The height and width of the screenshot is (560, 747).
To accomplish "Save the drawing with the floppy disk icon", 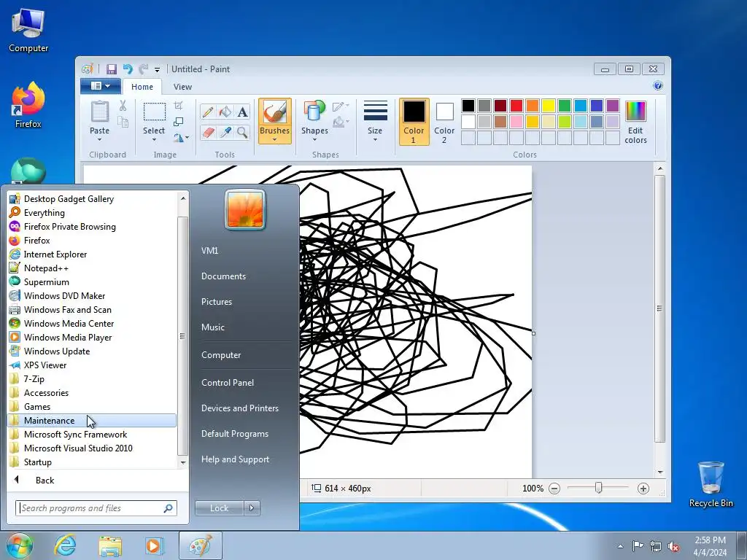I will click(112, 69).
